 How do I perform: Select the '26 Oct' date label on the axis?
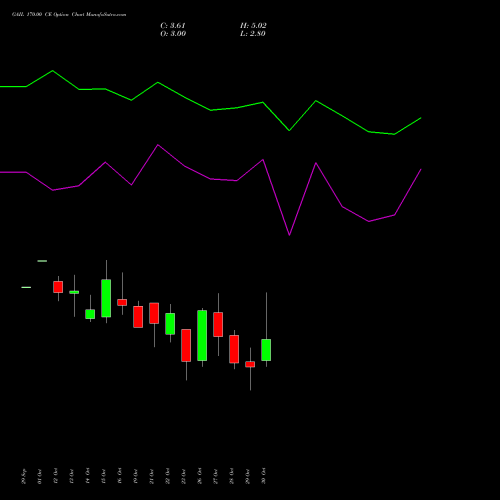(200, 476)
